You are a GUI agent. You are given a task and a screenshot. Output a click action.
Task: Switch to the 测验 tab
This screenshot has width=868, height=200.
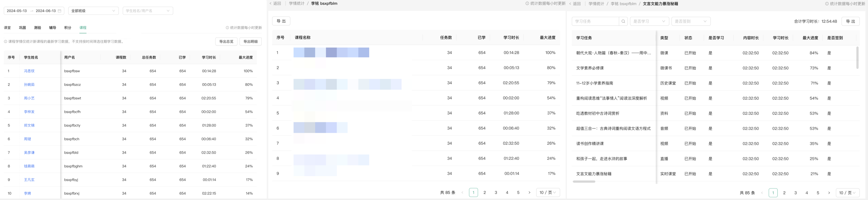[38, 28]
